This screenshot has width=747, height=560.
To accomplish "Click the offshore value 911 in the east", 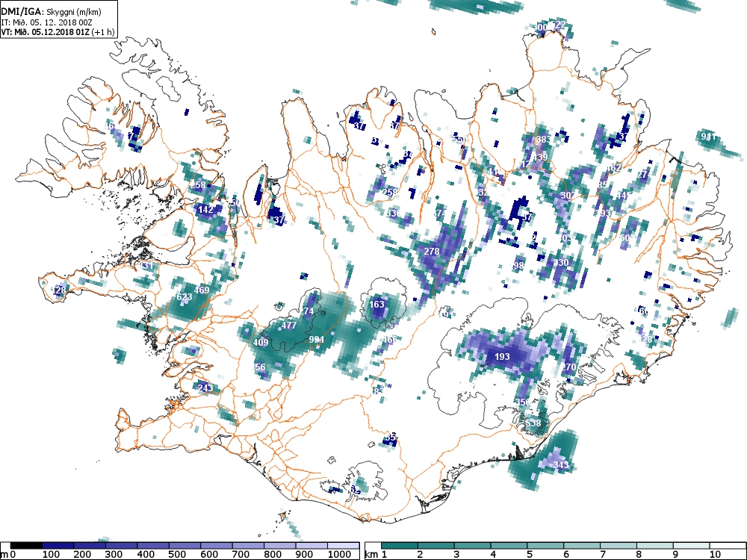I will (708, 137).
